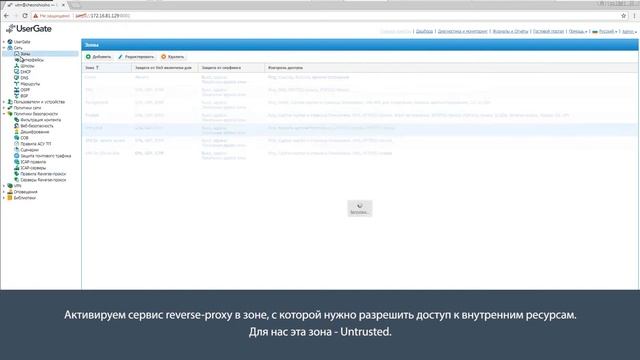Image resolution: width=640 pixels, height=360 pixels.
Task: Open the Русский language dropdown
Action: pos(604,31)
